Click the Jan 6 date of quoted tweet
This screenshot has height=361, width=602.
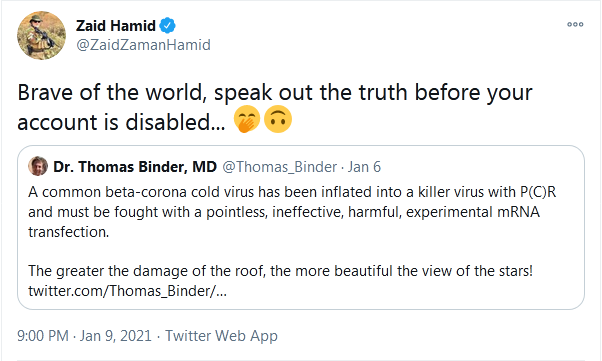point(364,167)
